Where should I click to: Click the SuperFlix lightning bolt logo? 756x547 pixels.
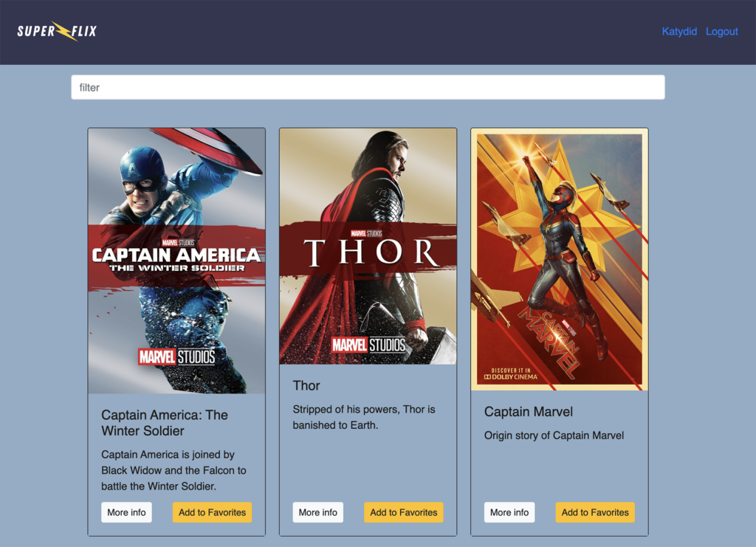[57, 31]
